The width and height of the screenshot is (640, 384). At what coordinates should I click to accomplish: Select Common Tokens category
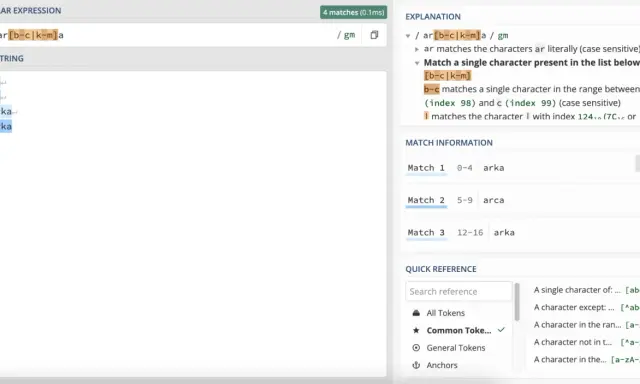459,331
